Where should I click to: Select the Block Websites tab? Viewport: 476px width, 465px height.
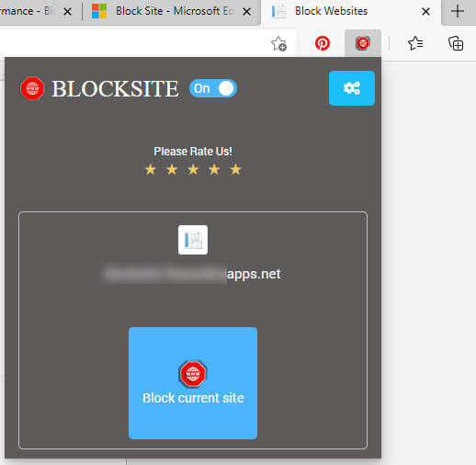(351, 12)
